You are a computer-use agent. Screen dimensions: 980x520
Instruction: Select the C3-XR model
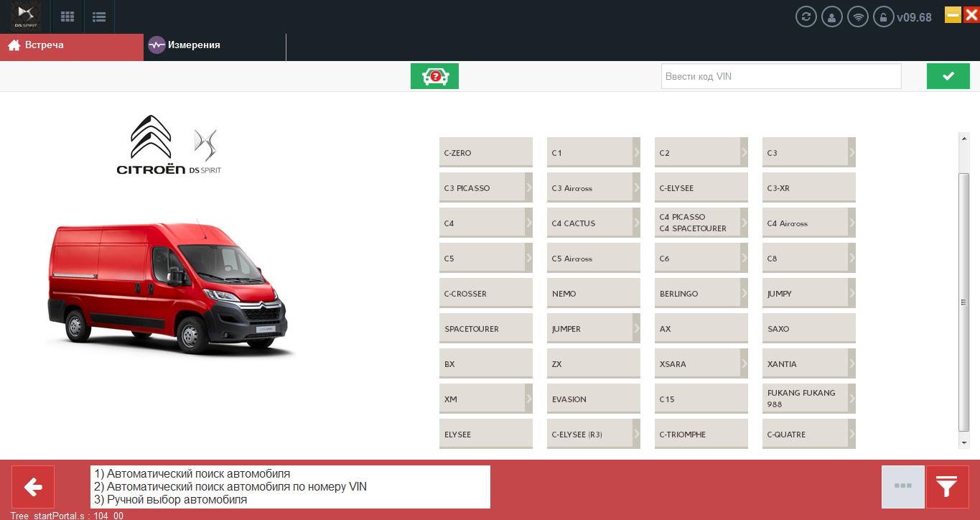[809, 187]
